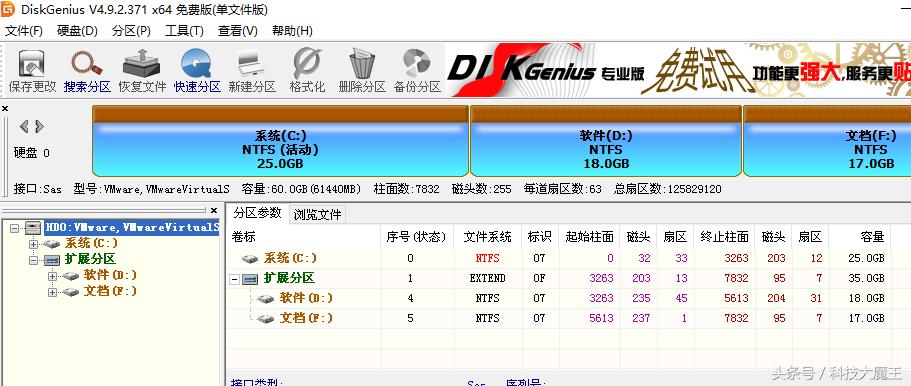Click the Backup Partition (备份分区) icon
The height and width of the screenshot is (386, 911).
tap(417, 71)
